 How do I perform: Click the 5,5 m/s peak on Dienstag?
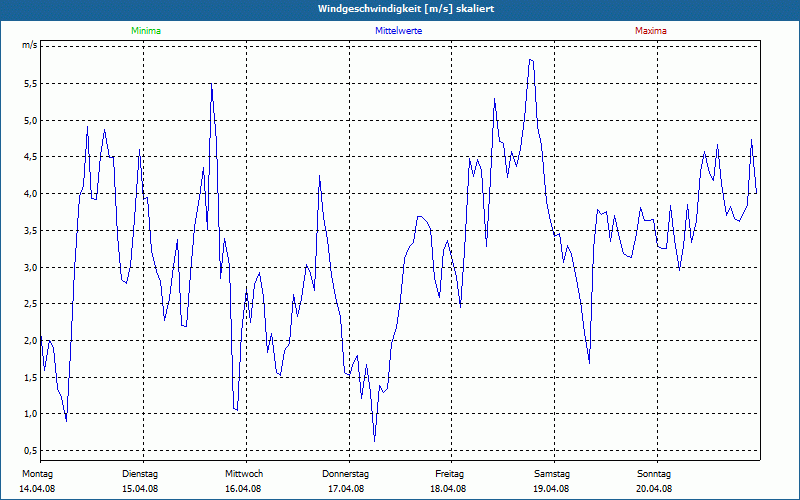point(211,84)
